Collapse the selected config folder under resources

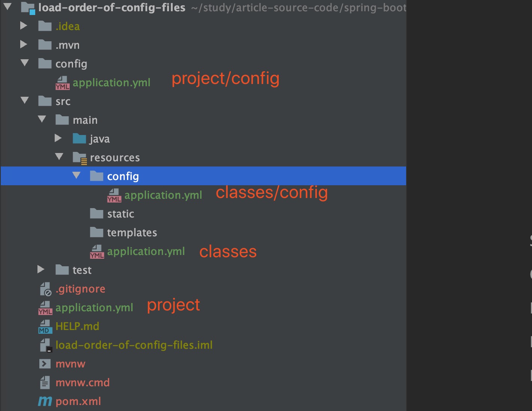[x=76, y=175]
